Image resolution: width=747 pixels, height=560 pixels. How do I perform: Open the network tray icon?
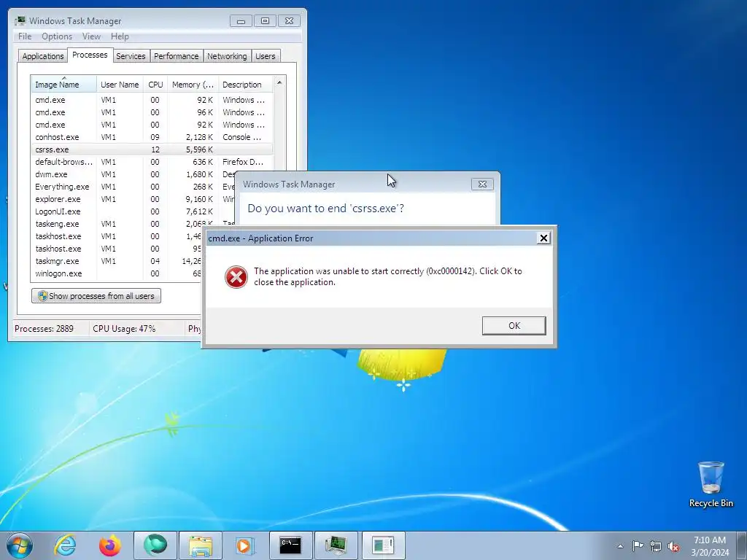click(x=656, y=546)
